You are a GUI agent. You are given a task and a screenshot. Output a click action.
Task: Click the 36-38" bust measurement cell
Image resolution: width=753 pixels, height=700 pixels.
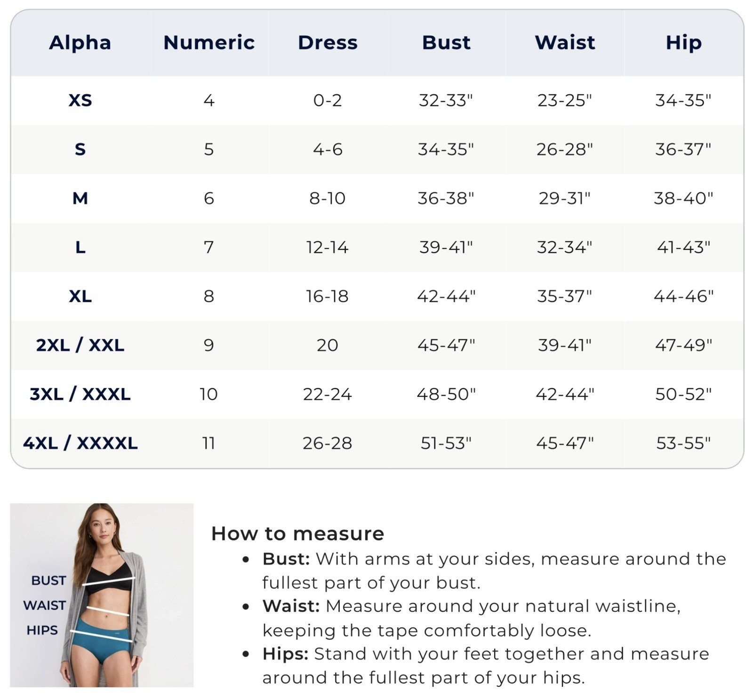(x=446, y=198)
